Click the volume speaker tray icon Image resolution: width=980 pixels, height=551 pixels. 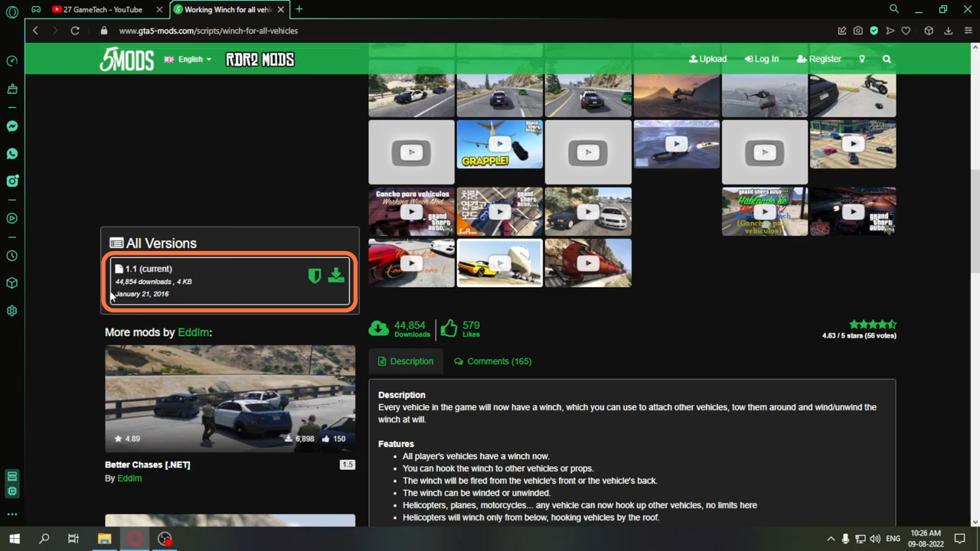pos(876,539)
